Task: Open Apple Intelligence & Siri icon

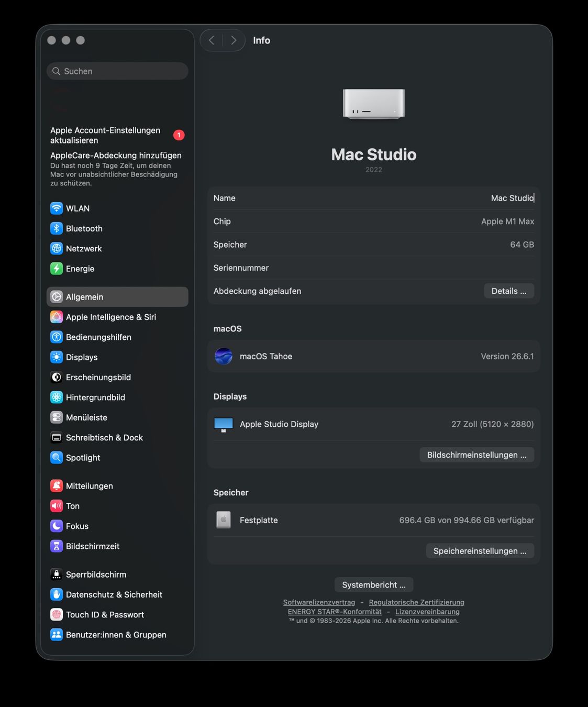Action: point(57,317)
